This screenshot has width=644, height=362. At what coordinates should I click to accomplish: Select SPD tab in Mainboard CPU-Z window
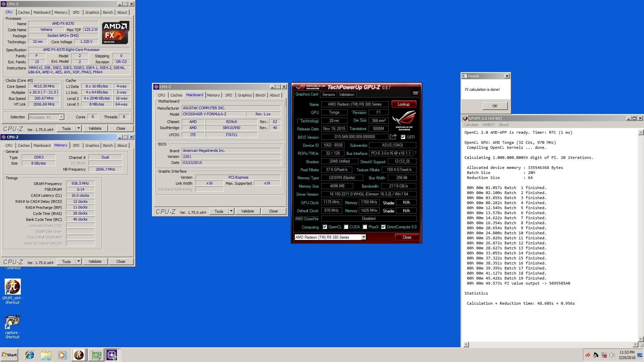coord(228,95)
